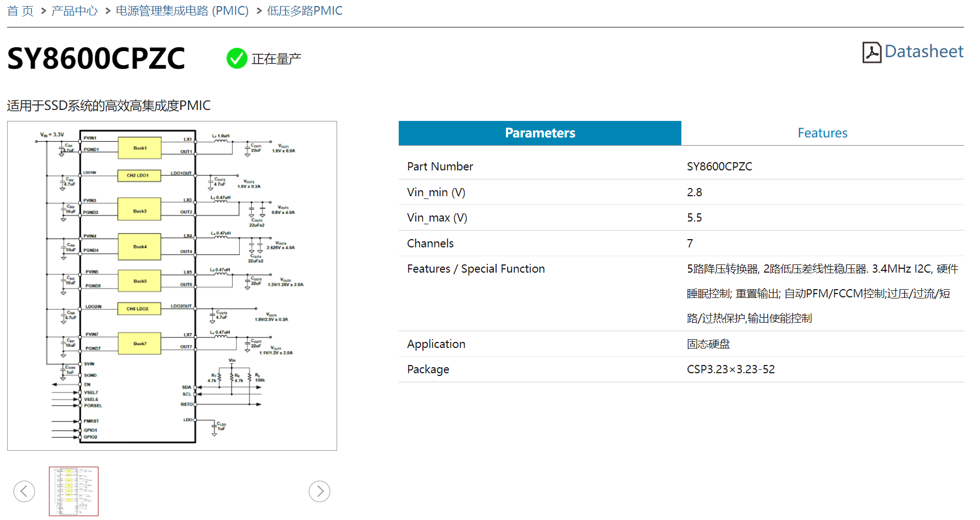Select the Application label
Viewport: 980px width, 520px height.
point(436,344)
